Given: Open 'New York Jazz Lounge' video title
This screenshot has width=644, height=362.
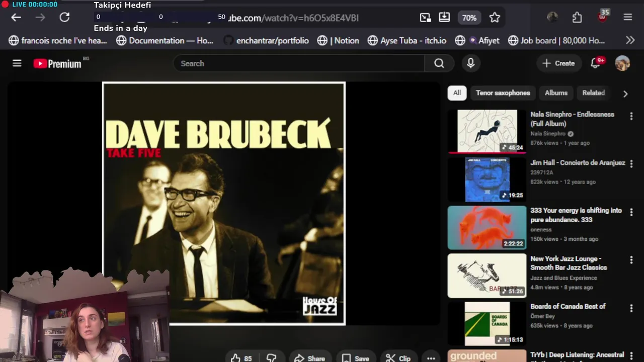Looking at the screenshot, I should pos(569,263).
